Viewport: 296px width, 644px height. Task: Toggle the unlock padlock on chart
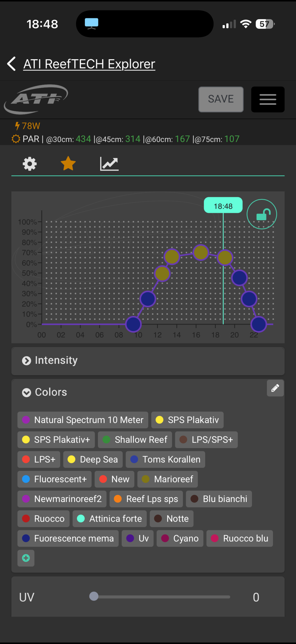(x=262, y=214)
